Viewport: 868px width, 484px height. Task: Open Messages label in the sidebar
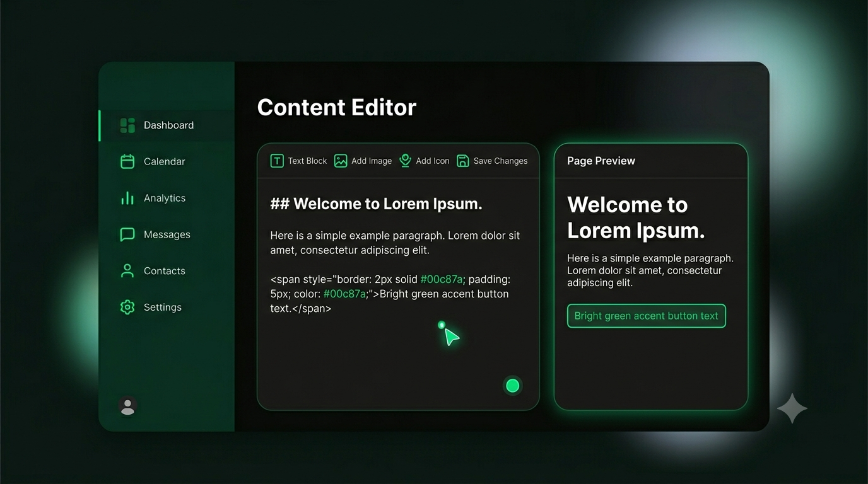pyautogui.click(x=167, y=234)
